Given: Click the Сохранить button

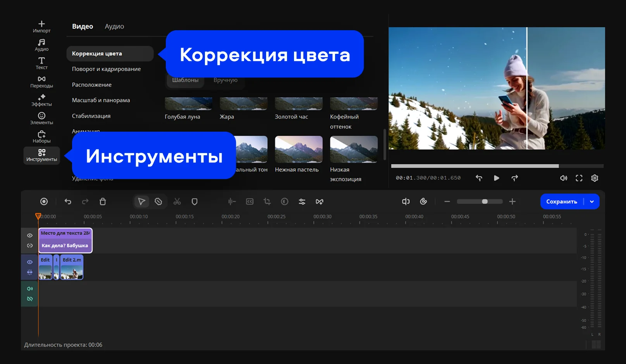Looking at the screenshot, I should point(561,201).
